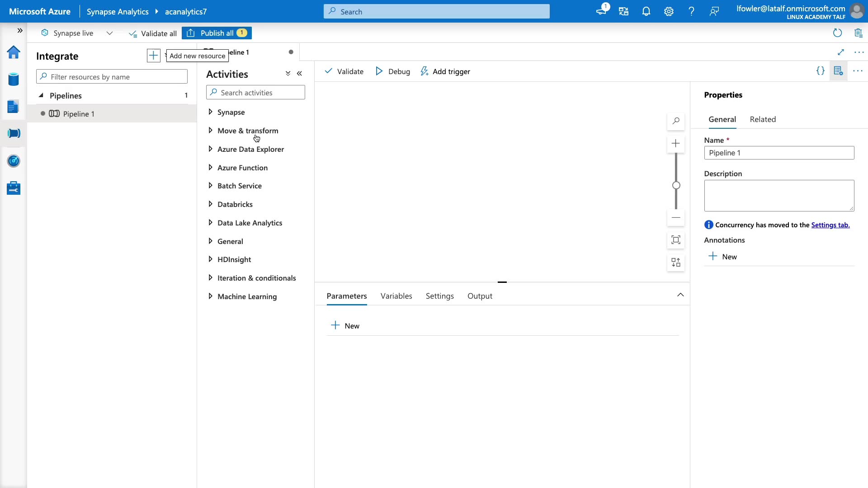Open the Settings tab link

coord(830,225)
